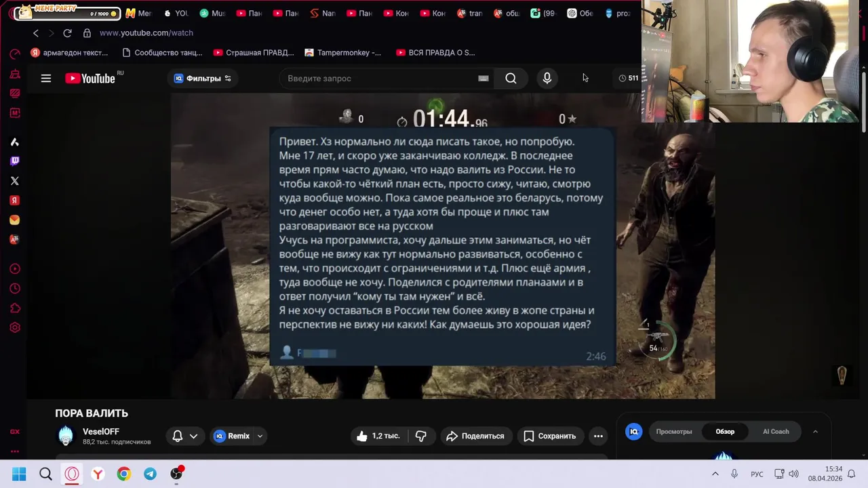Show hidden system tray icons
Viewport: 868px width, 488px height.
[x=715, y=474]
